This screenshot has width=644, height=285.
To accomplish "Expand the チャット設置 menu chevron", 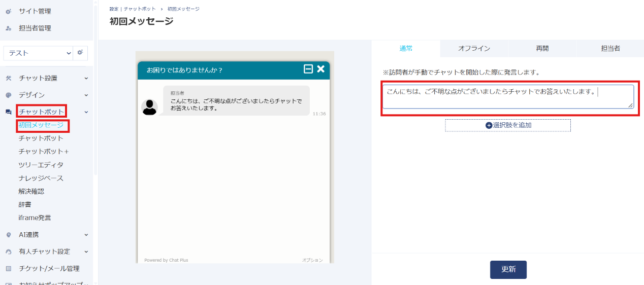I will click(86, 78).
